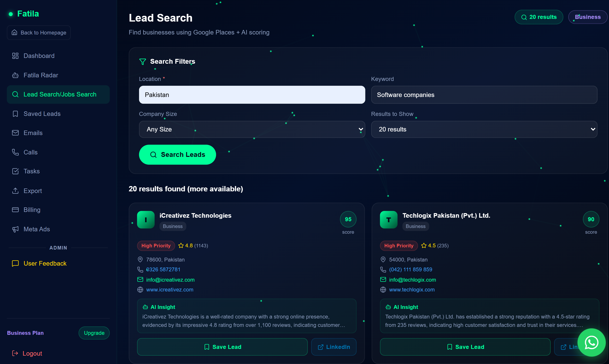
Task: Click the Billing card icon
Action: pos(15,210)
